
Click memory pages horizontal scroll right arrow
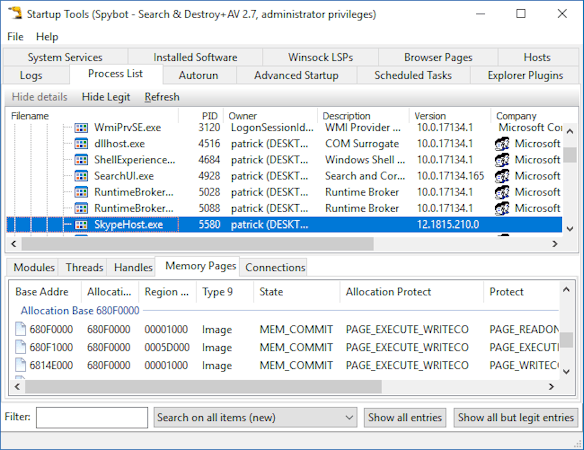551,387
